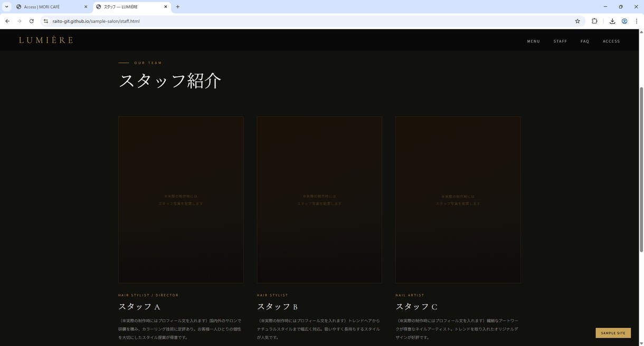Open the FAQ navigation link
Screen dimensions: 644x346
click(585, 41)
